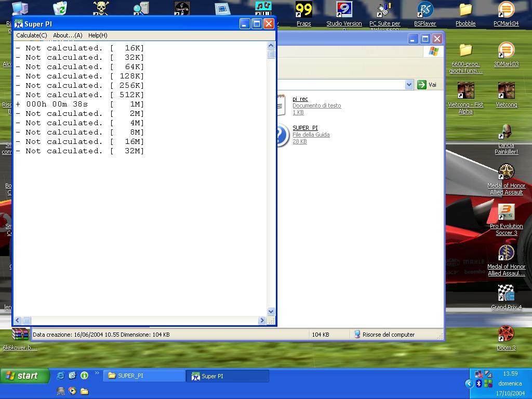532x399 pixels.
Task: Launch the Vietcong desktop shortcut
Action: coord(506,95)
